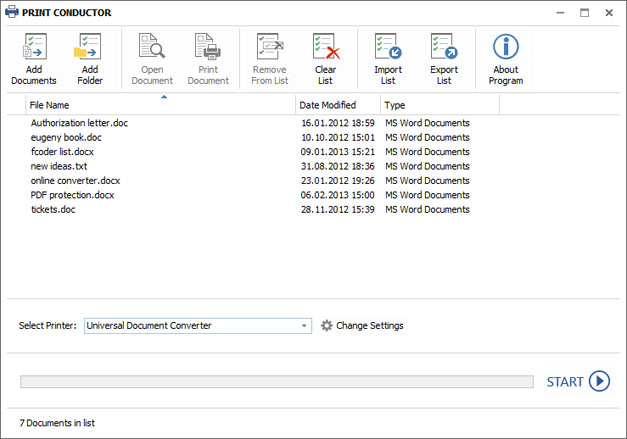Click the Add Documents toolbar icon
Screen dimensions: 627x439
pos(34,48)
